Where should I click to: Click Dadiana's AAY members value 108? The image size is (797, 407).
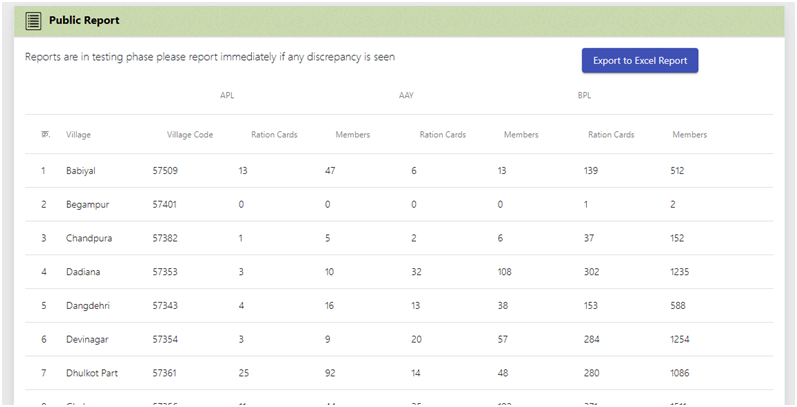pos(504,272)
